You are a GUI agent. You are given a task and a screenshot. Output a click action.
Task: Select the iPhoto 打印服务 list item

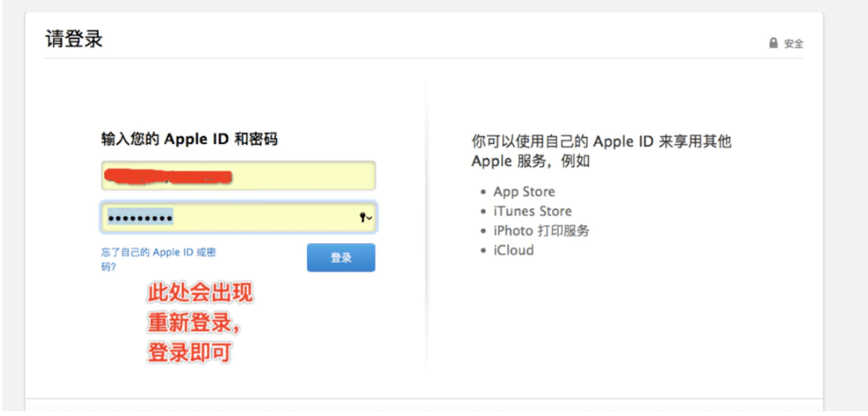tap(541, 231)
